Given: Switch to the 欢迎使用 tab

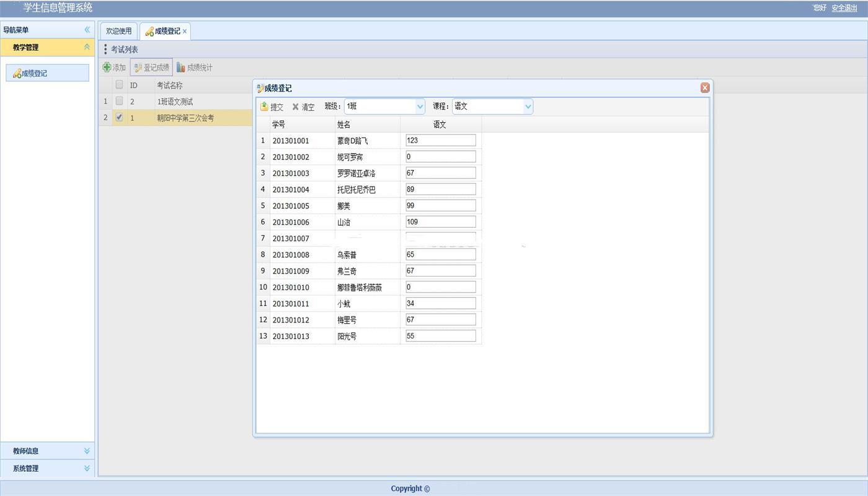Looking at the screenshot, I should [119, 31].
